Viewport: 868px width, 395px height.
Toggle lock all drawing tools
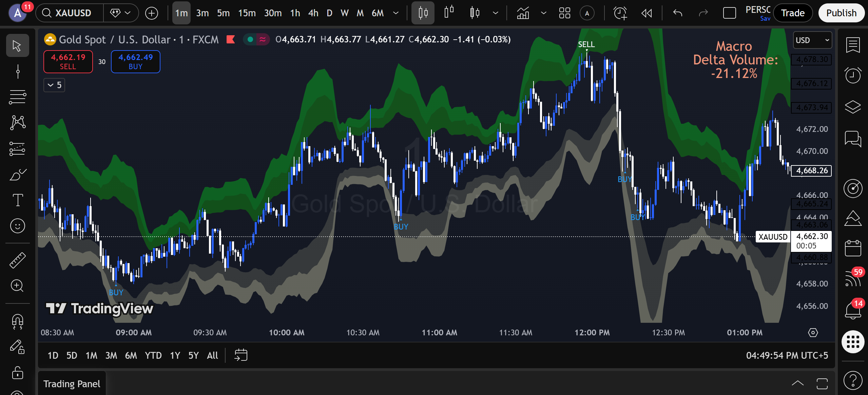pyautogui.click(x=18, y=373)
